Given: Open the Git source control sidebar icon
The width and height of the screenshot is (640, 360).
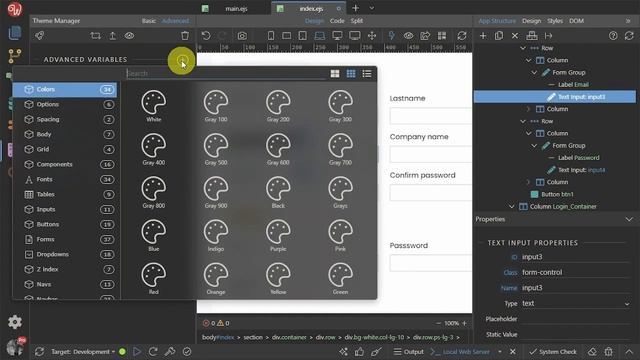Looking at the screenshot, I should tap(15, 56).
